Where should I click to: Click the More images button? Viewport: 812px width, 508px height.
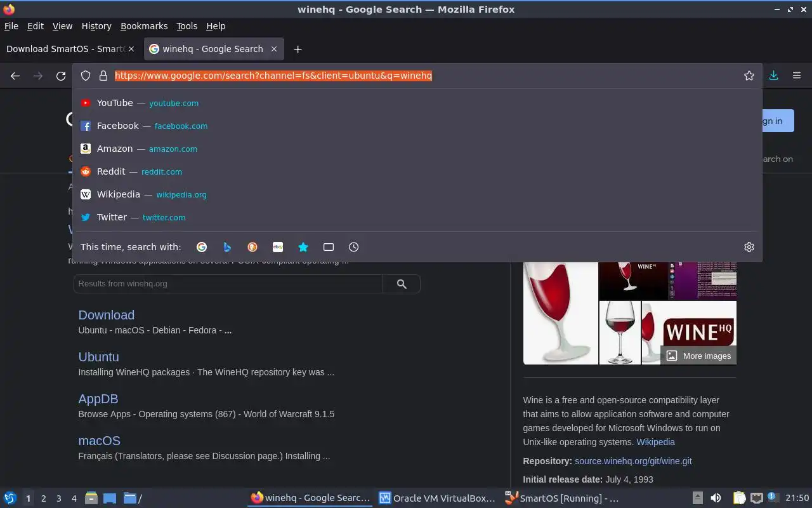point(698,356)
